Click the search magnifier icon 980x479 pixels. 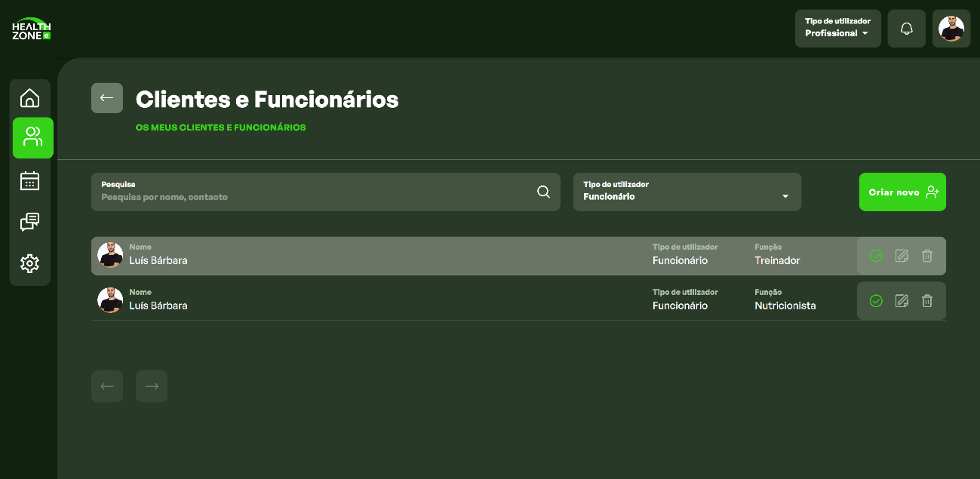tap(543, 192)
